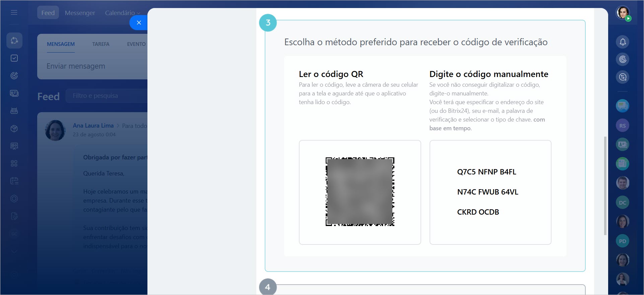Open the green news document chat icon
Screen dimensions: 644x295
click(623, 163)
